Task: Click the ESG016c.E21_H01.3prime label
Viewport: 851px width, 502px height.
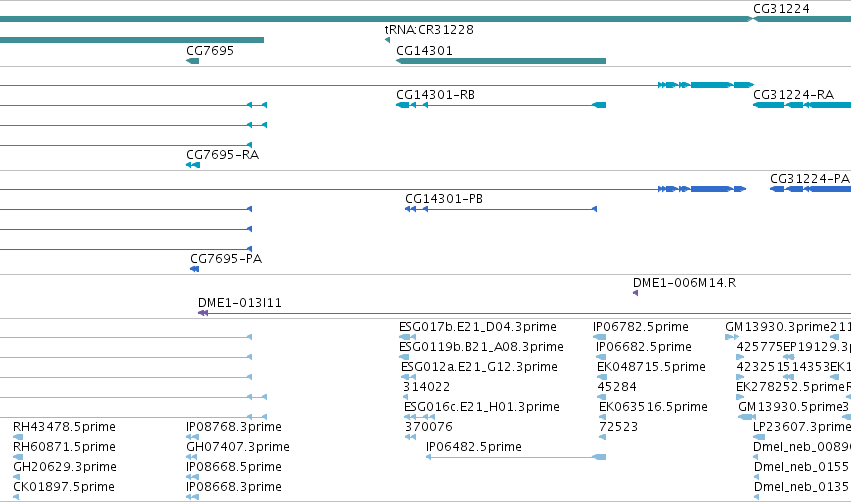Action: (481, 407)
